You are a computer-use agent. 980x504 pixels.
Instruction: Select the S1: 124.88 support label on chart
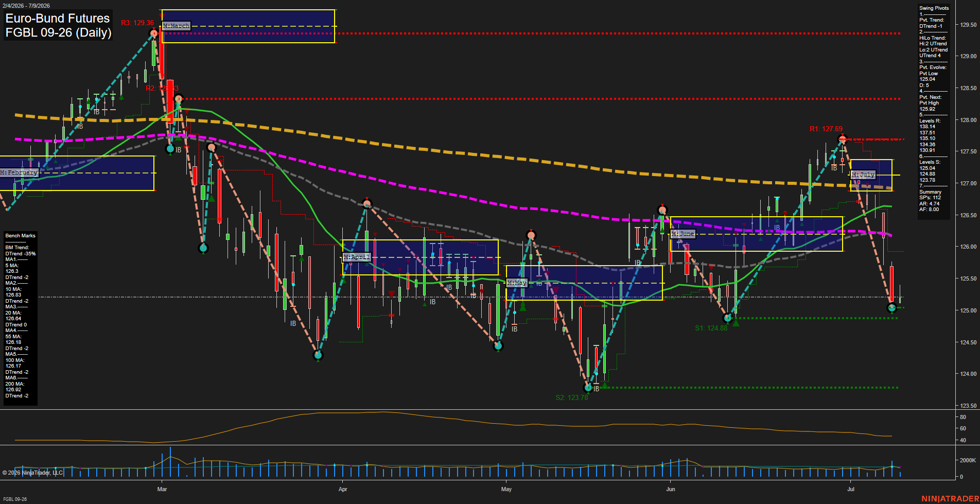tap(711, 328)
